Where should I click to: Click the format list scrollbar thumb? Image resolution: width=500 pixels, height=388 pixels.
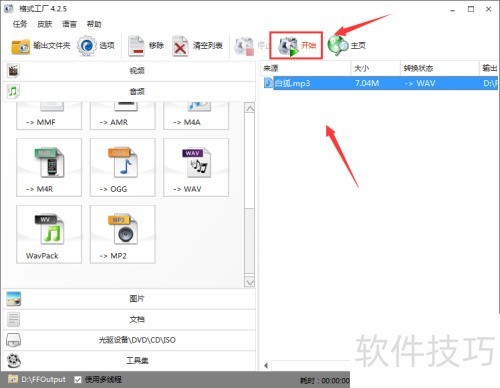point(250,241)
